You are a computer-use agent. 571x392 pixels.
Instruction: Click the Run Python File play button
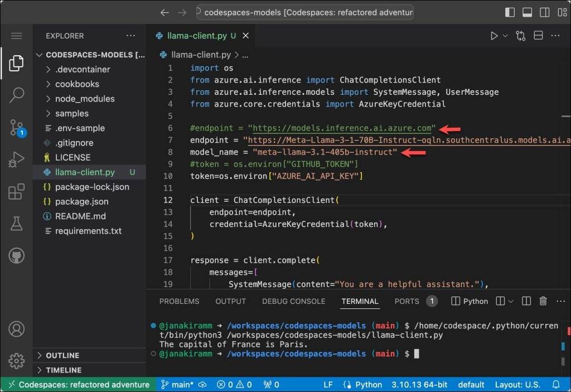(494, 36)
